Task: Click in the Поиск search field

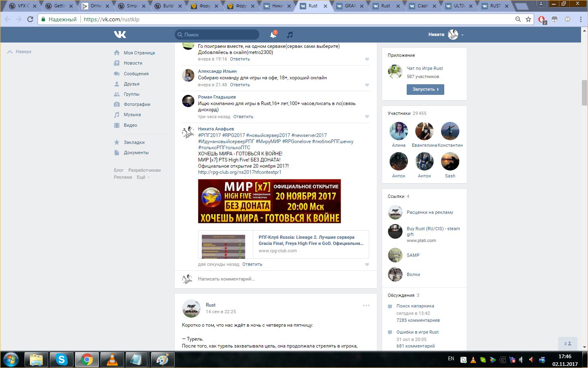Action: click(217, 35)
